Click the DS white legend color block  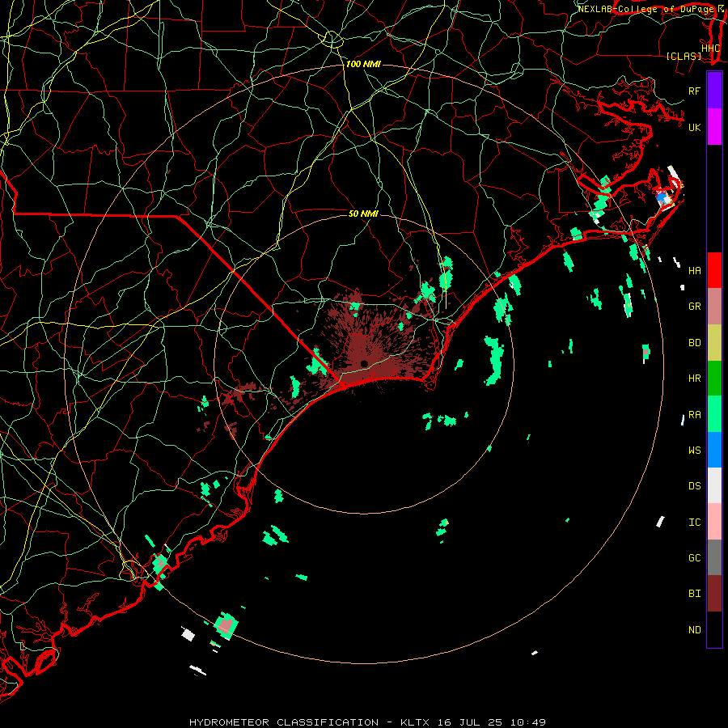coord(714,485)
